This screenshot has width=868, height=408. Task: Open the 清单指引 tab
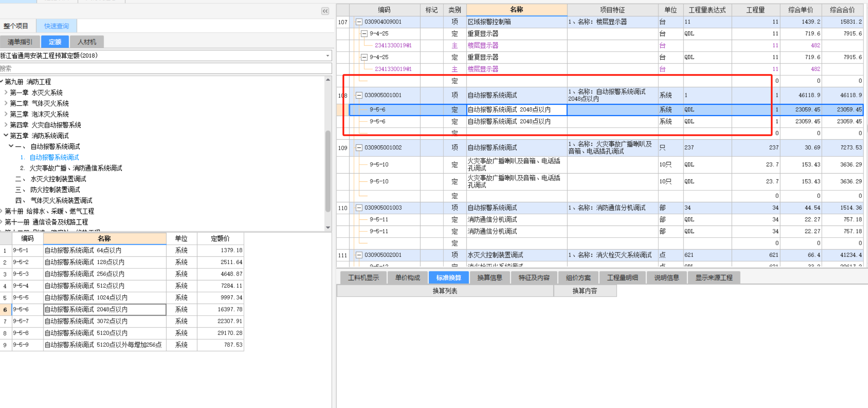point(20,42)
